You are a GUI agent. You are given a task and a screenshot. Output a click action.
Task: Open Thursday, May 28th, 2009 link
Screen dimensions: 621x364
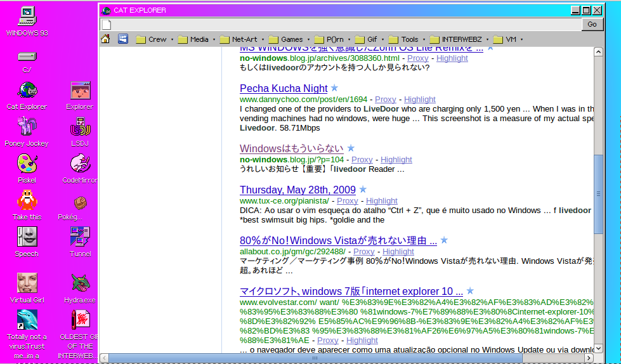pyautogui.click(x=298, y=190)
